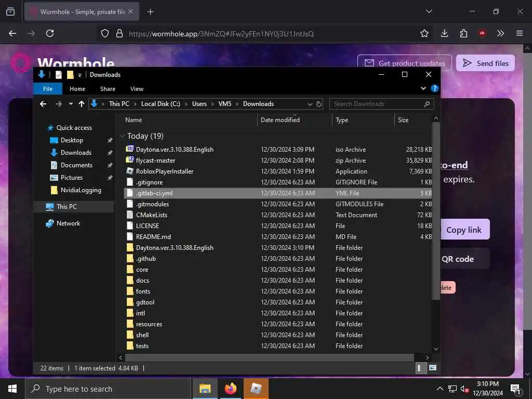
Task: Select the RobloxPlayerInstaller application
Action: pos(278,171)
